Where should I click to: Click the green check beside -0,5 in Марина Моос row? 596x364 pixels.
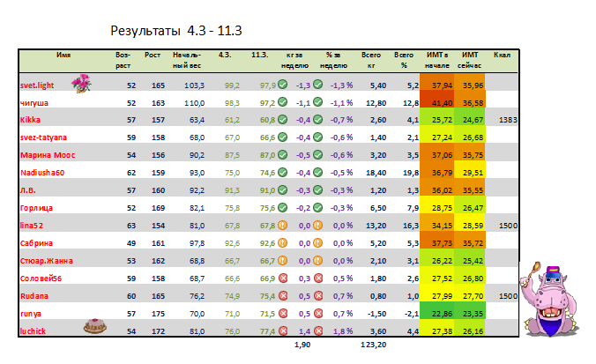click(318, 154)
